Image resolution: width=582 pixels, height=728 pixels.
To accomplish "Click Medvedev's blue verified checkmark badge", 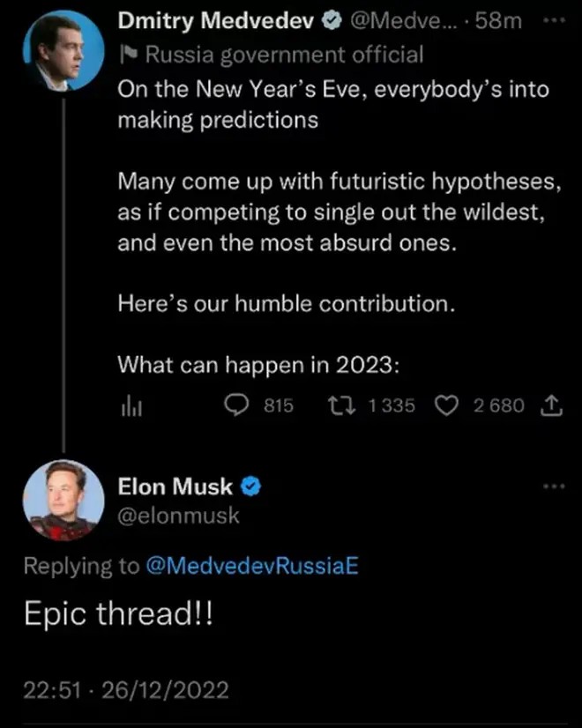I will click(x=331, y=21).
